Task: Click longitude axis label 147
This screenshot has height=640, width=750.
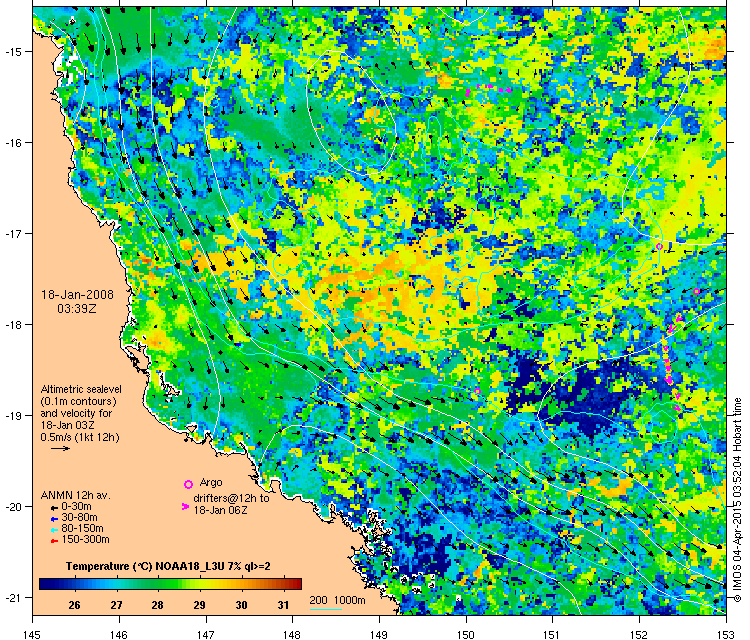Action: (206, 635)
